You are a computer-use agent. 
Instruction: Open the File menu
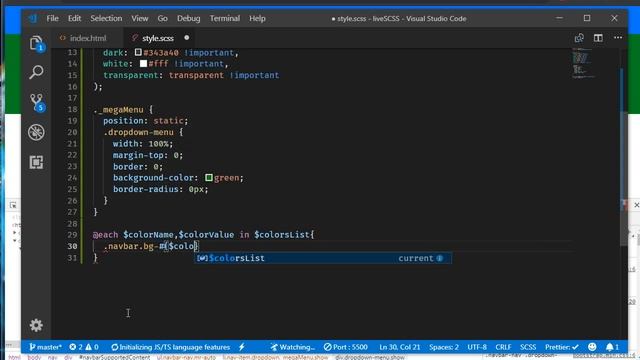pyautogui.click(x=52, y=18)
